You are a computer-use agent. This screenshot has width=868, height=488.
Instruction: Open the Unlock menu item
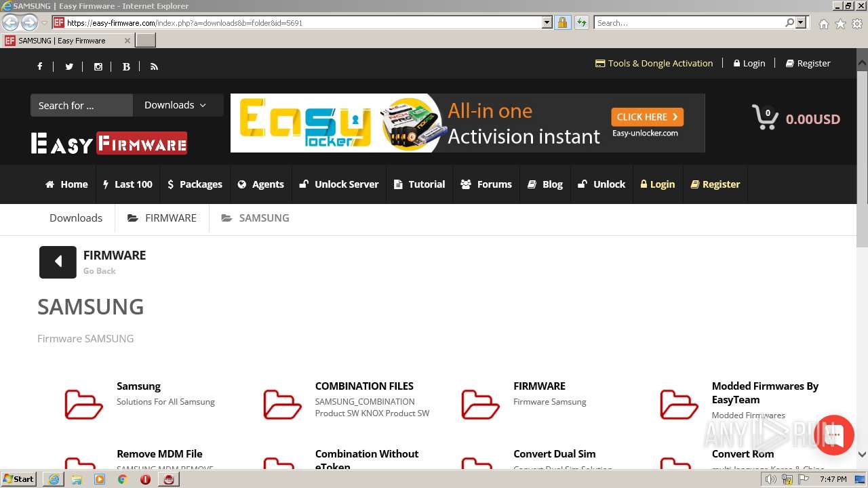click(x=601, y=184)
